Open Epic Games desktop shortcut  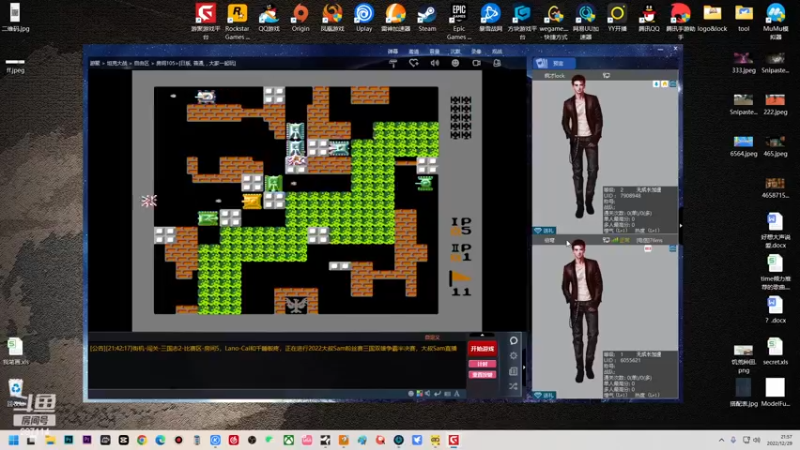click(x=459, y=21)
